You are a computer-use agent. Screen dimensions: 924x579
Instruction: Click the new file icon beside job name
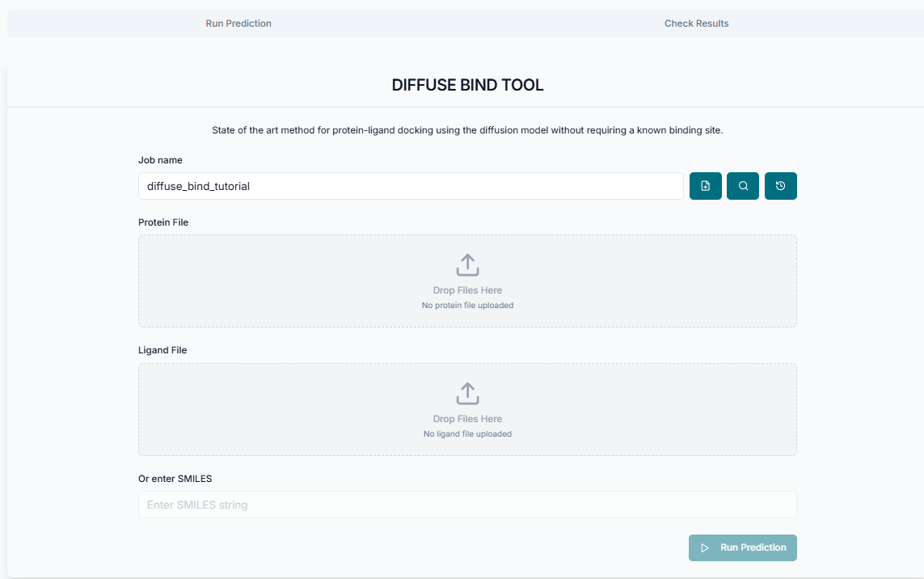point(705,186)
